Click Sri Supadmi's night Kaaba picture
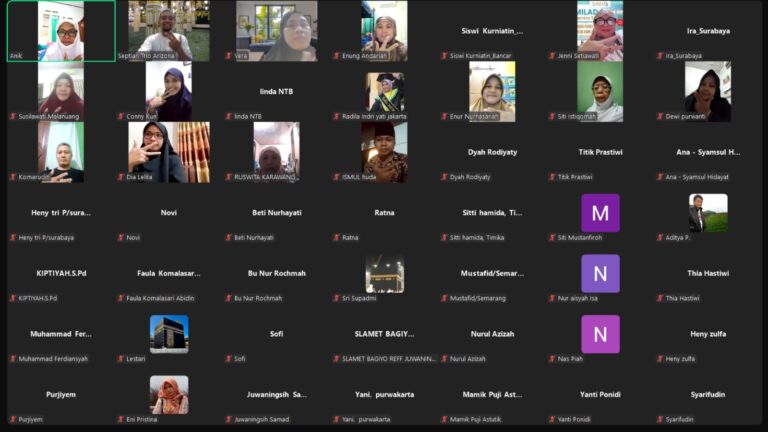Screen dimensions: 768x432 (385, 274)
